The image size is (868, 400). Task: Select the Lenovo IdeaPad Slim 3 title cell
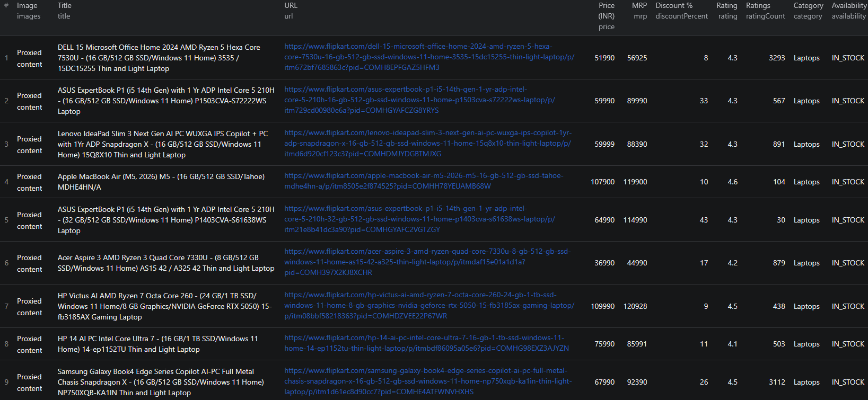click(x=163, y=144)
